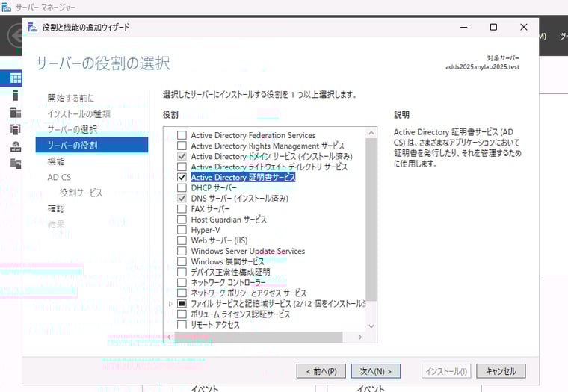Image resolution: width=568 pixels, height=392 pixels.
Task: Check the FAX サーバー checkbox
Action: pyautogui.click(x=182, y=209)
